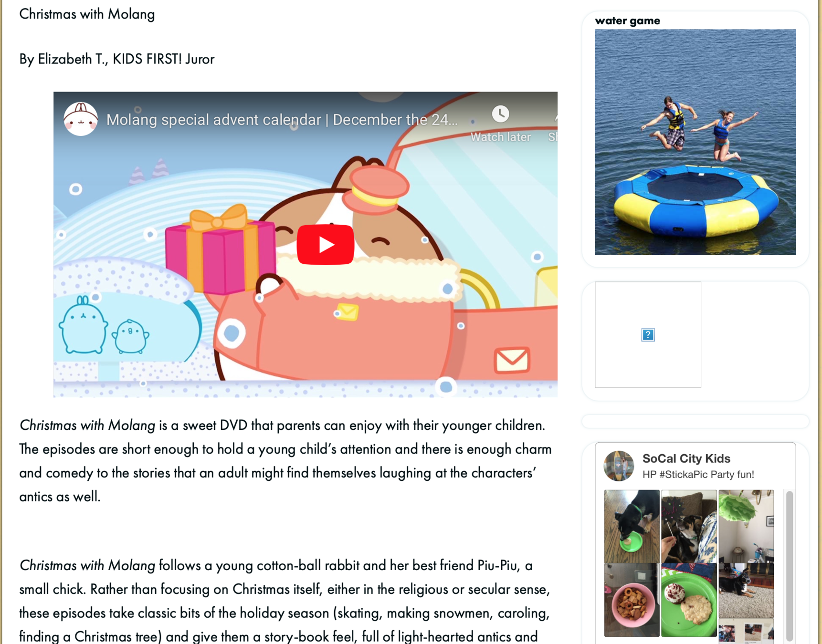Image resolution: width=822 pixels, height=644 pixels.
Task: Open the SoCal City Kids profile avatar
Action: tap(619, 466)
